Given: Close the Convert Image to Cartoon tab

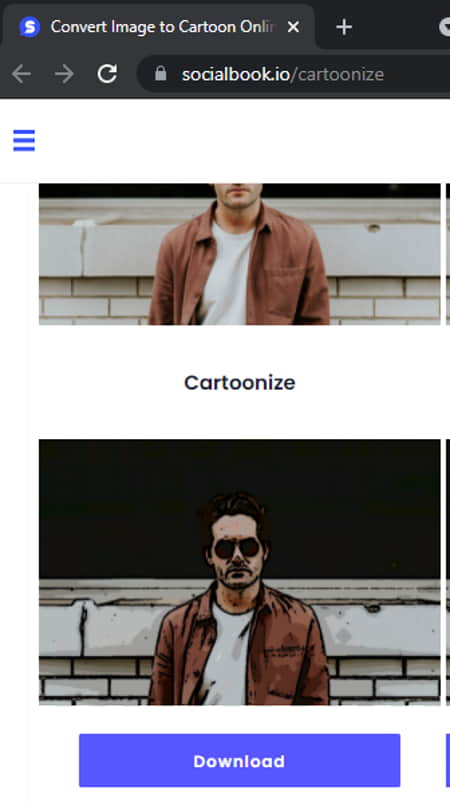Looking at the screenshot, I should coord(293,27).
